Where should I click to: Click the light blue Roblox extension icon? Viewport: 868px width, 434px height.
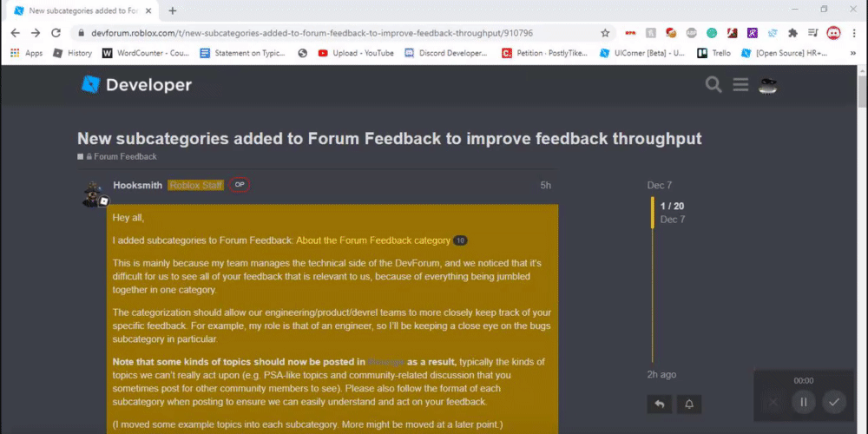[x=773, y=33]
